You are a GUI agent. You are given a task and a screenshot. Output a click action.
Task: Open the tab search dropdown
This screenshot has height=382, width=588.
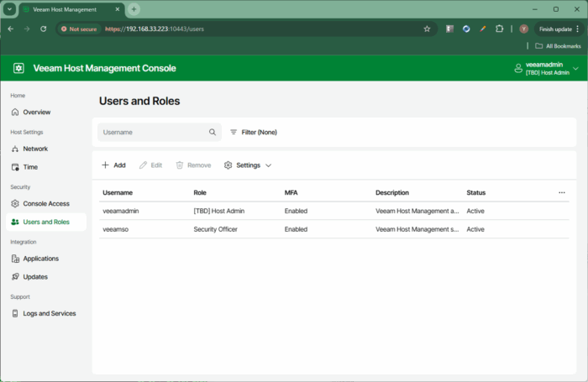coord(10,9)
